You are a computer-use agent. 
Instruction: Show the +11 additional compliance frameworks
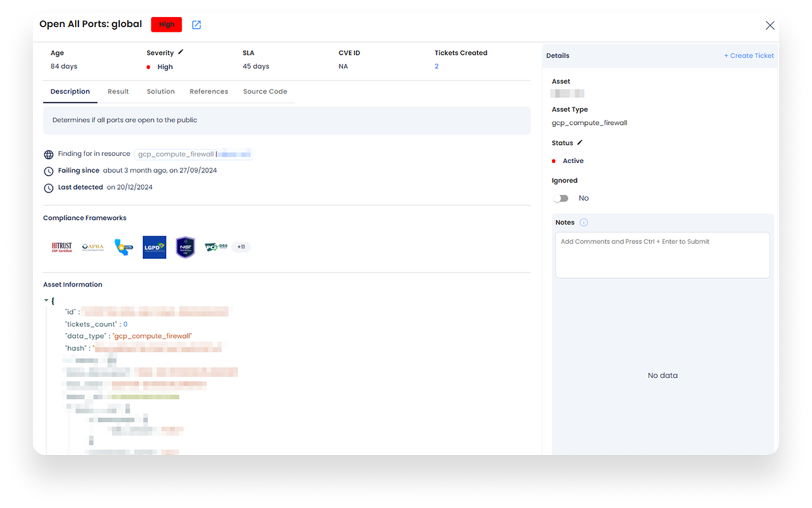coord(241,247)
